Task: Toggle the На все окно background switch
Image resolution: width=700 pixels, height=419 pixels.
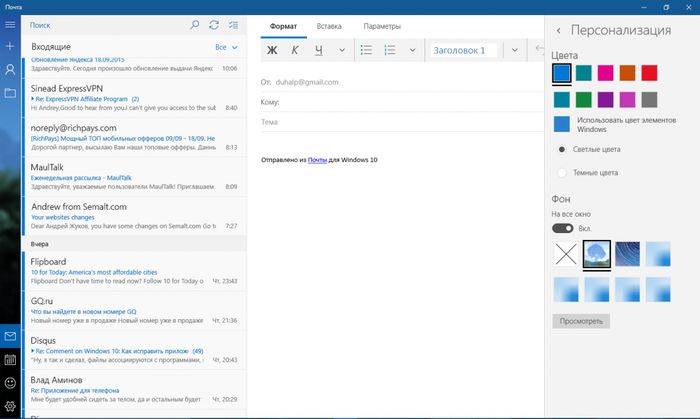Action: pyautogui.click(x=563, y=228)
